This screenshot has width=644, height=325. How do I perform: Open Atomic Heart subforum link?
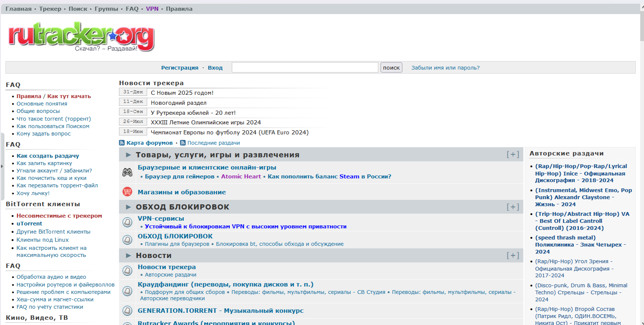[241, 177]
